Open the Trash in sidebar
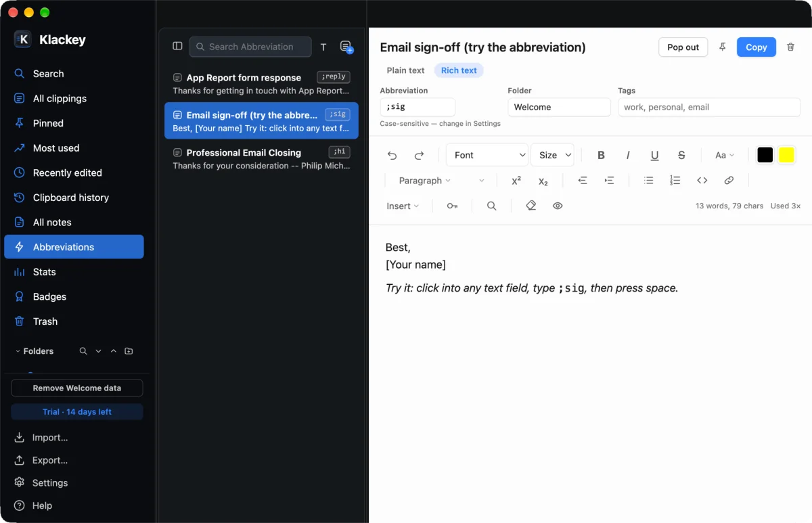 click(74, 321)
